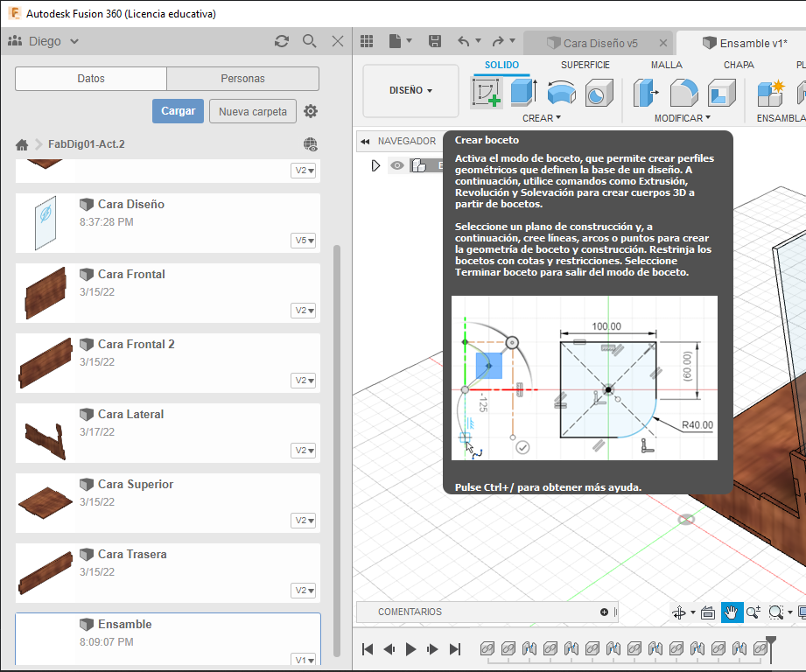The width and height of the screenshot is (806, 672).
Task: Open version dropdown of Cara Trasera
Action: 304,591
